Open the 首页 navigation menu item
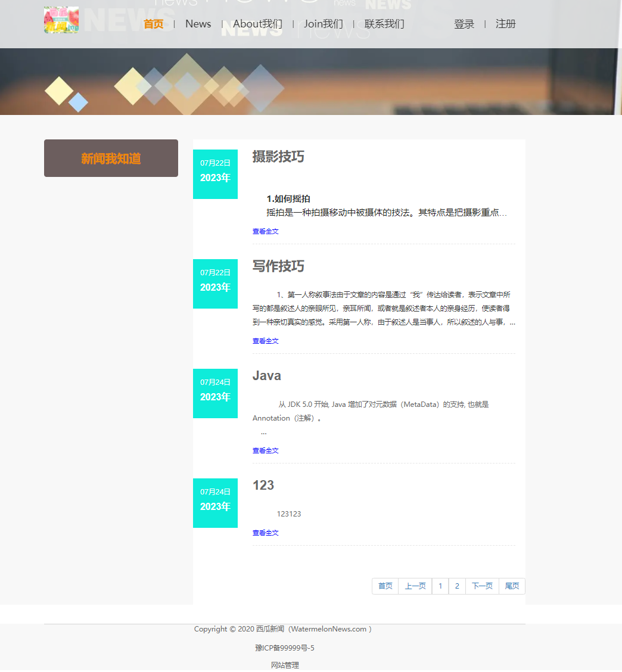This screenshot has height=672, width=622. tap(154, 24)
